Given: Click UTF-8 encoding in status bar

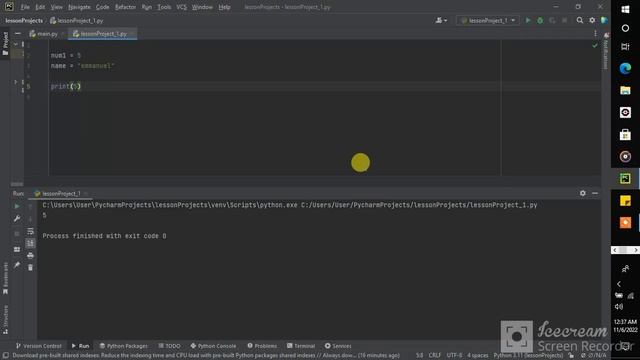Looking at the screenshot, I should coord(454,356).
